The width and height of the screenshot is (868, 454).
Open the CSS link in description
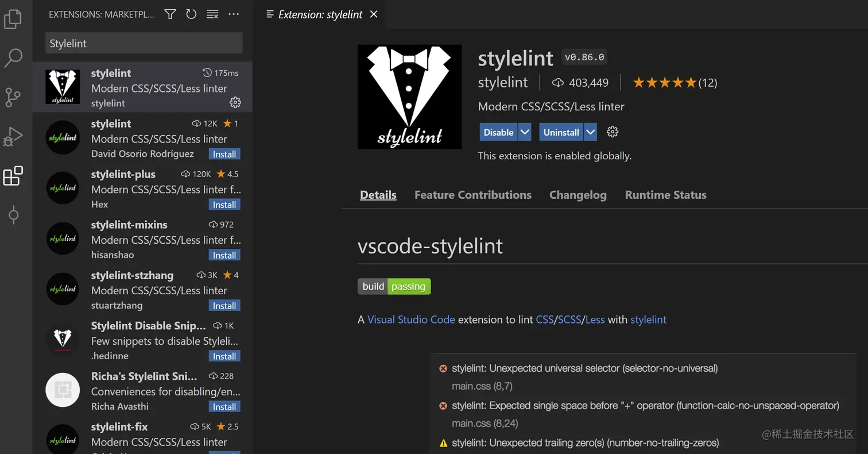[x=545, y=320]
